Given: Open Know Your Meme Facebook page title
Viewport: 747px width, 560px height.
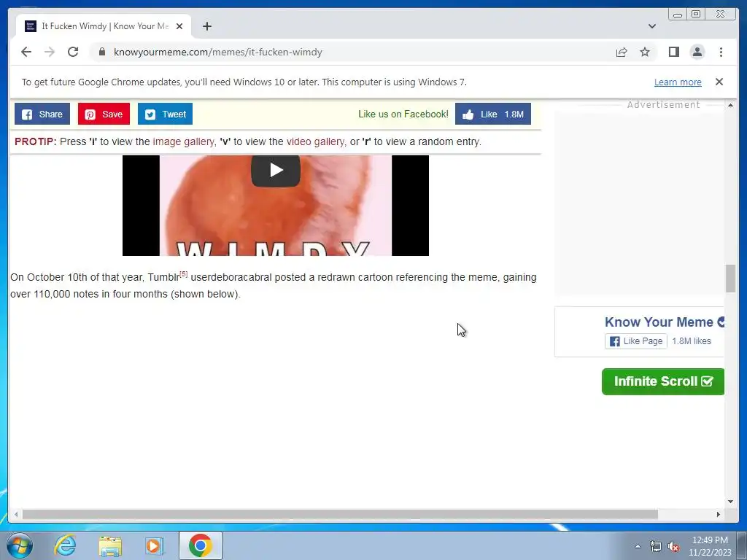Looking at the screenshot, I should (x=659, y=322).
